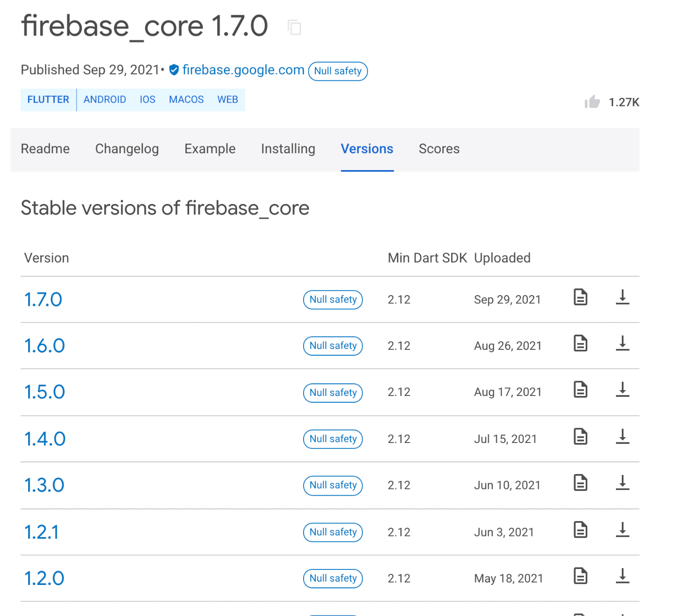Open version 1.3.0 link
The width and height of the screenshot is (679, 616).
pos(44,485)
